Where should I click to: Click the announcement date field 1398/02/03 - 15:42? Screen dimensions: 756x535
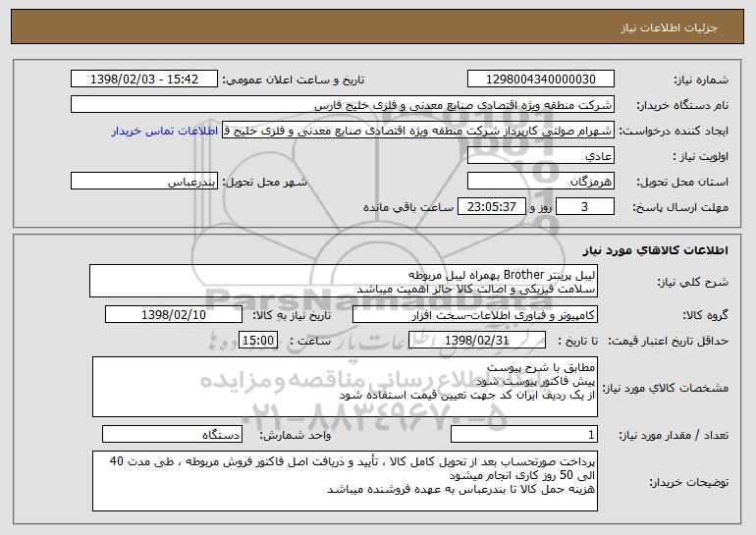coord(144,80)
